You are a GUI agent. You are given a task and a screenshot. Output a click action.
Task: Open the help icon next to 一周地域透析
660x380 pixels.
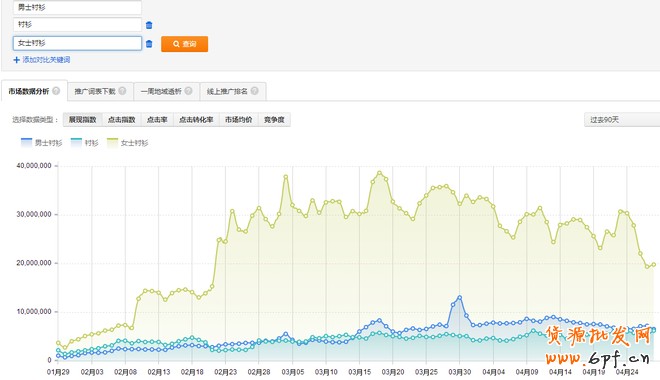coord(188,91)
